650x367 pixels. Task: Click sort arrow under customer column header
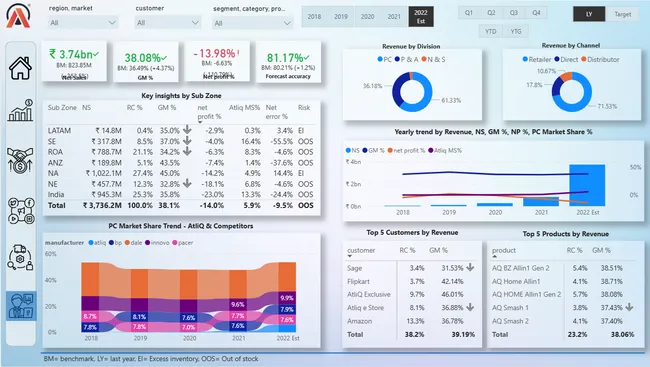coord(350,257)
